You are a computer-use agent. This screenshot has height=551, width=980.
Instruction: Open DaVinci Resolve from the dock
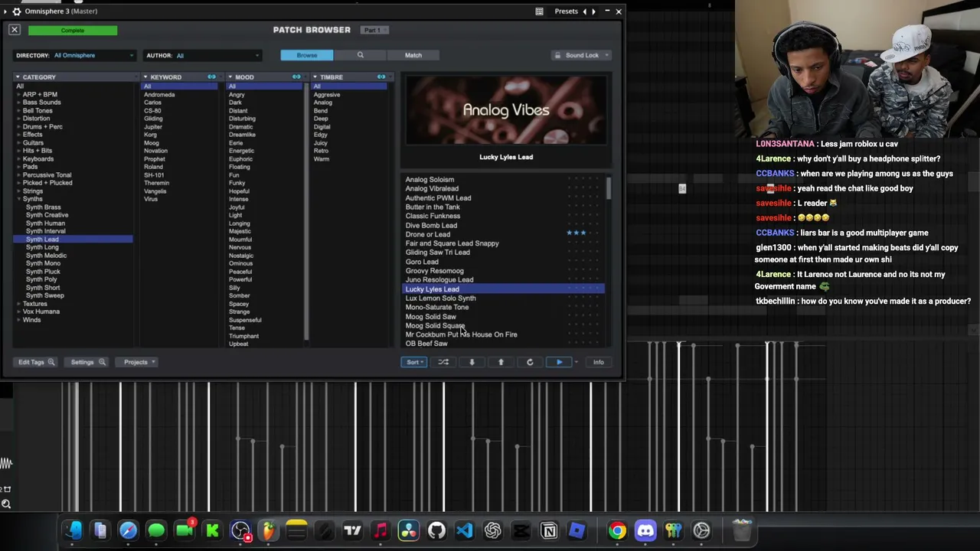point(408,530)
